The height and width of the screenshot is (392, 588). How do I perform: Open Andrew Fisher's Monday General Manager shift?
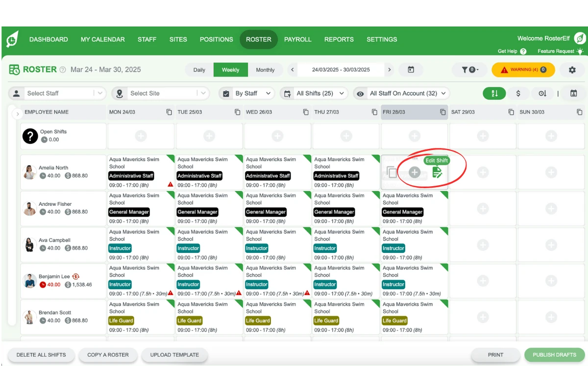point(141,208)
